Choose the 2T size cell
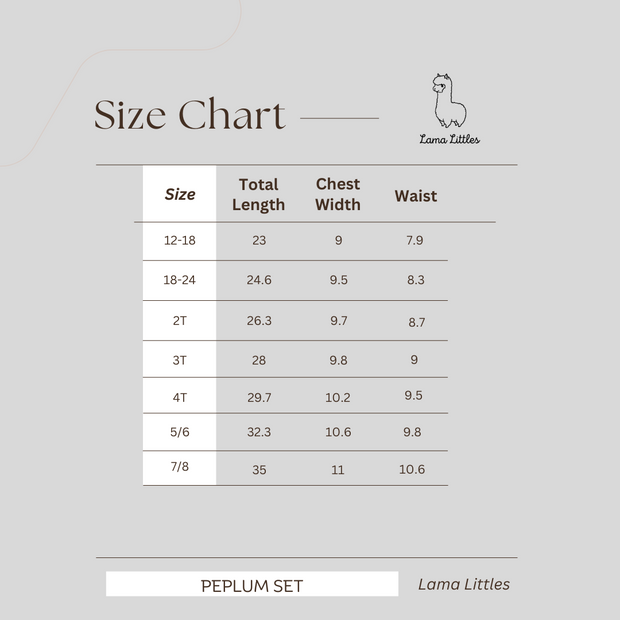The width and height of the screenshot is (620, 620). pyautogui.click(x=179, y=321)
